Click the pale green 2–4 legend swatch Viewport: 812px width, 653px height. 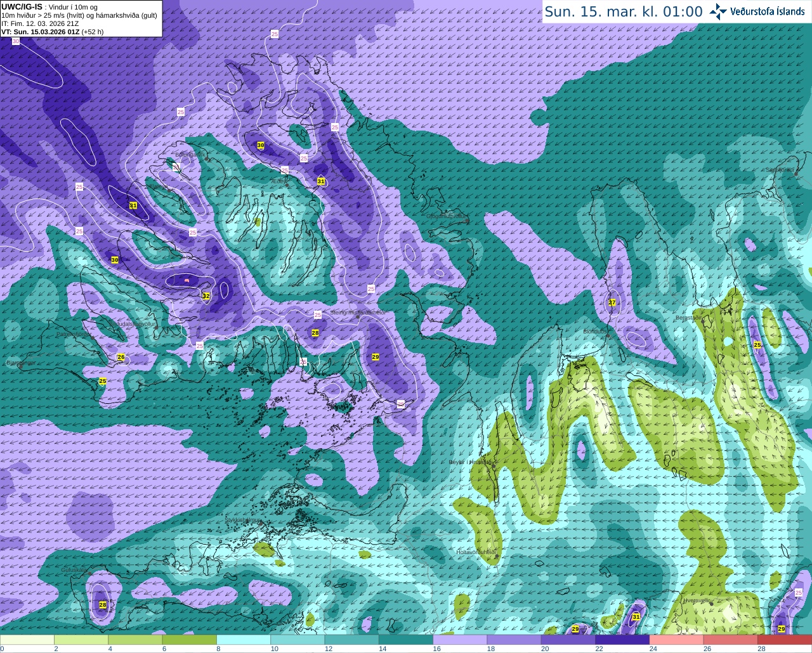click(81, 640)
